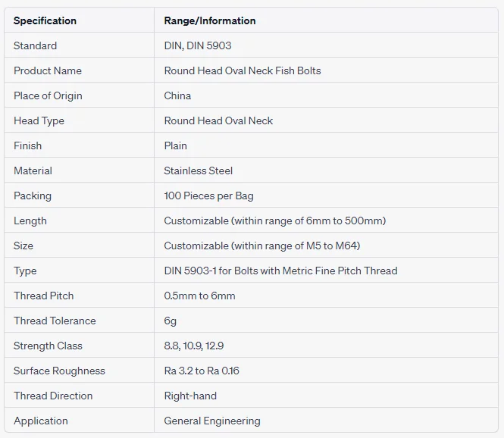Click the 8.8, 10.9, 12.9 strength value
Image resolution: width=504 pixels, height=438 pixels.
pos(194,346)
